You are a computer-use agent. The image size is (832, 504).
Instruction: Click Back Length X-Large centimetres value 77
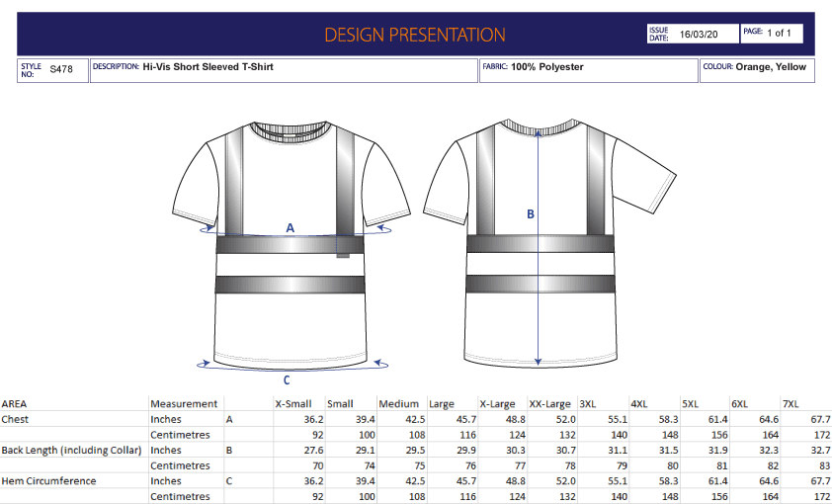click(520, 465)
